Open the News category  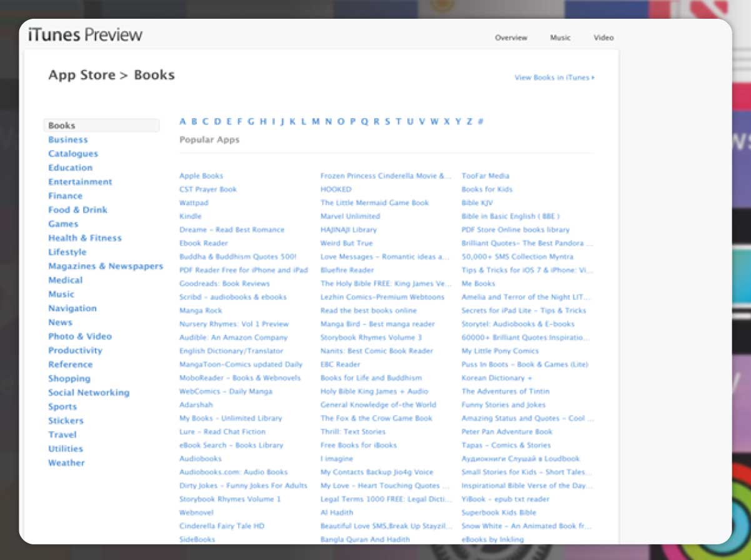[x=61, y=322]
